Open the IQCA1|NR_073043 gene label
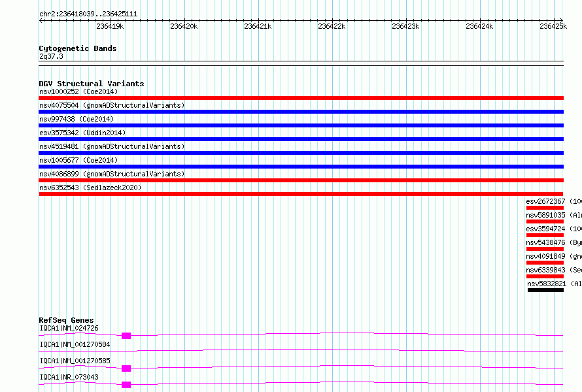 (69, 377)
